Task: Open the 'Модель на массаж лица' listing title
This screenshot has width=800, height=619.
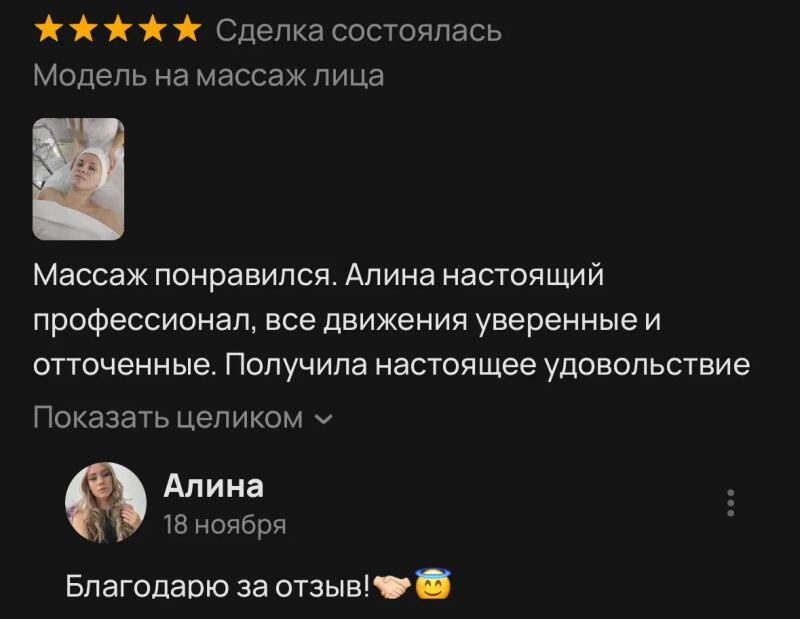Action: click(209, 76)
